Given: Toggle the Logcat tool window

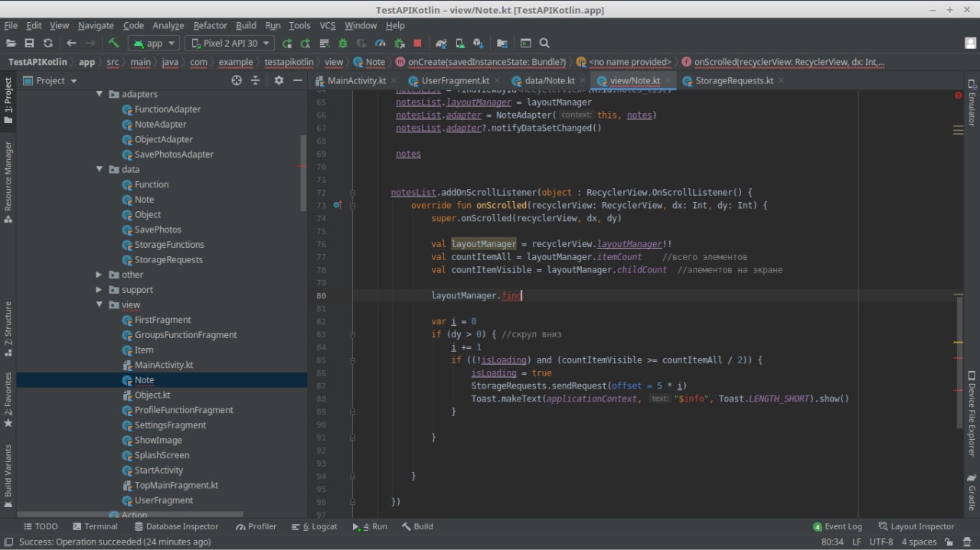Looking at the screenshot, I should tap(314, 526).
